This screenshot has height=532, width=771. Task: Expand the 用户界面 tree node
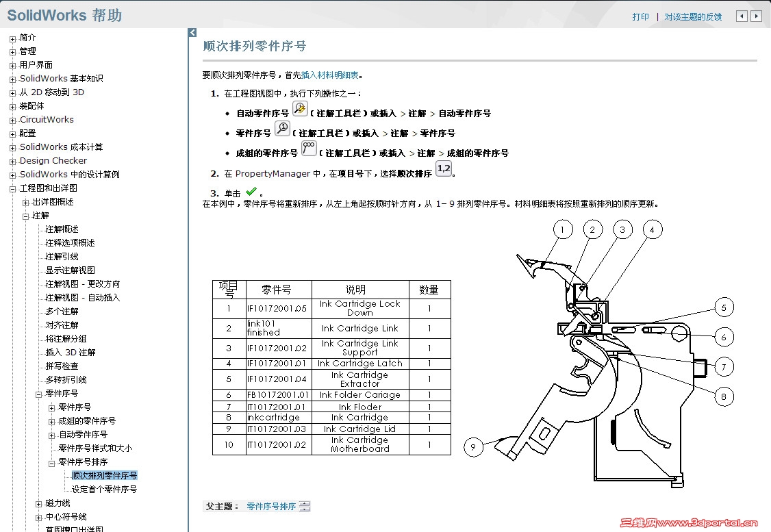13,66
